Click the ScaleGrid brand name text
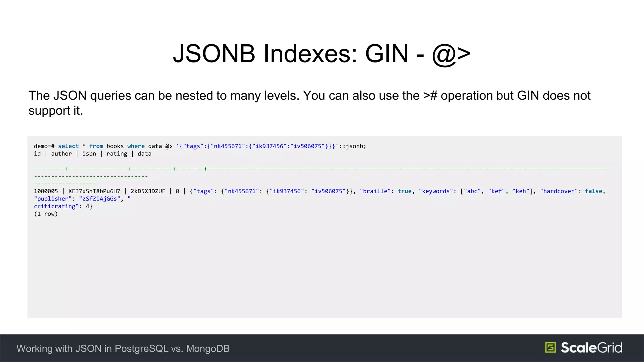Screen dimensions: 644x362 tap(591, 348)
